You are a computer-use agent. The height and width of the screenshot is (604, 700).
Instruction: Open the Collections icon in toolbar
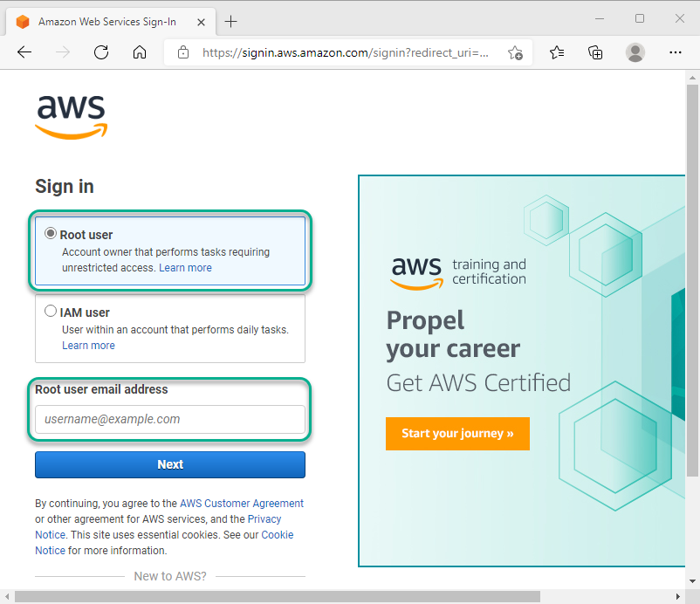click(595, 52)
